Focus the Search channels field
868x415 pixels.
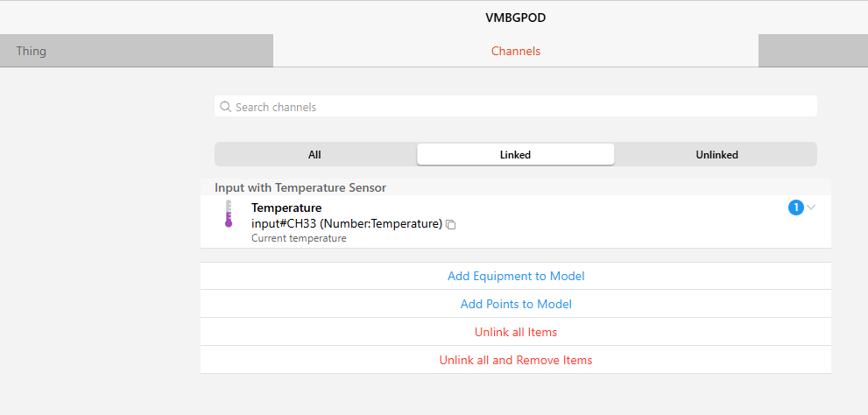pos(515,106)
